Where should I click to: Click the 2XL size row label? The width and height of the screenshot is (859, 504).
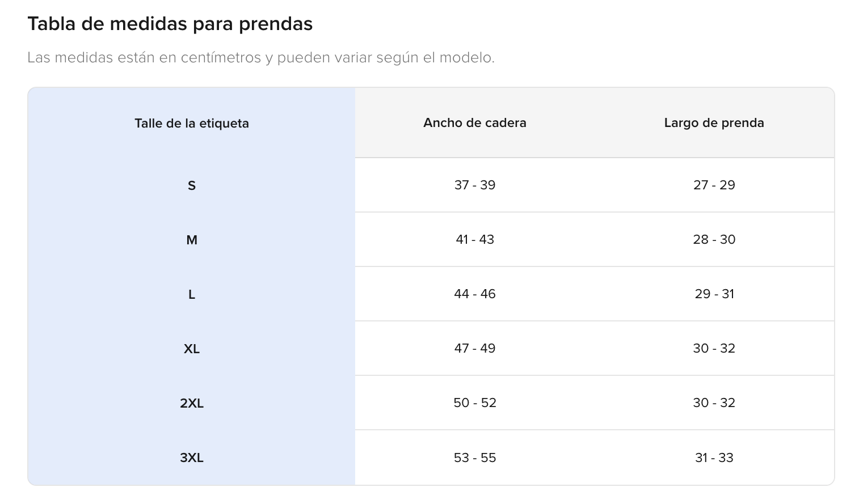(192, 403)
